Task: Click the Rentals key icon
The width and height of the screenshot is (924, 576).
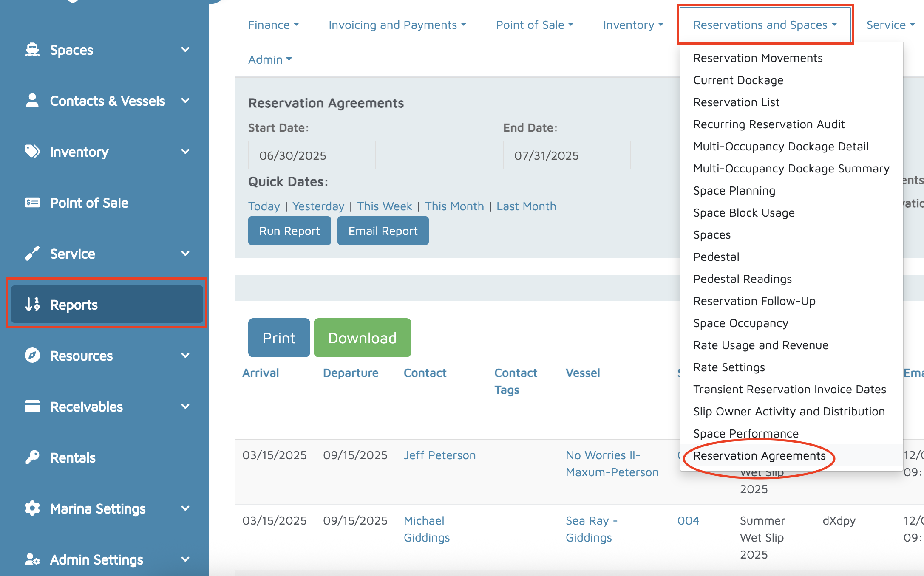Action: (32, 457)
